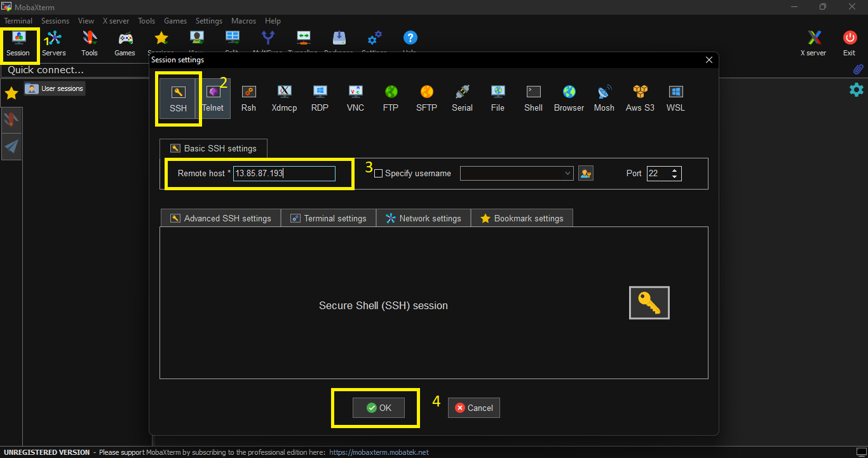This screenshot has width=868, height=458.
Task: Enable the Specify username checkbox
Action: tap(379, 174)
